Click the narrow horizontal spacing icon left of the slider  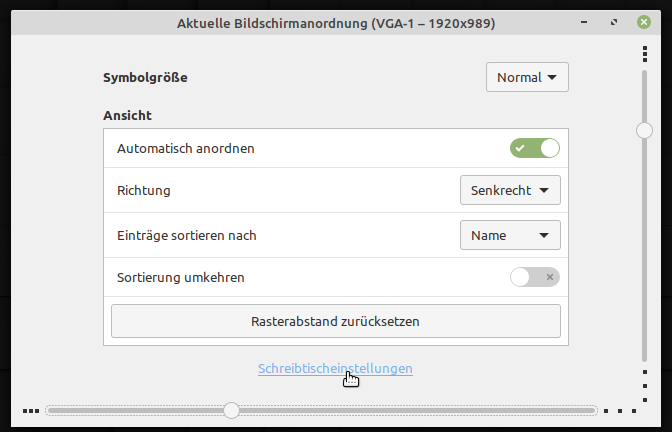[31, 410]
